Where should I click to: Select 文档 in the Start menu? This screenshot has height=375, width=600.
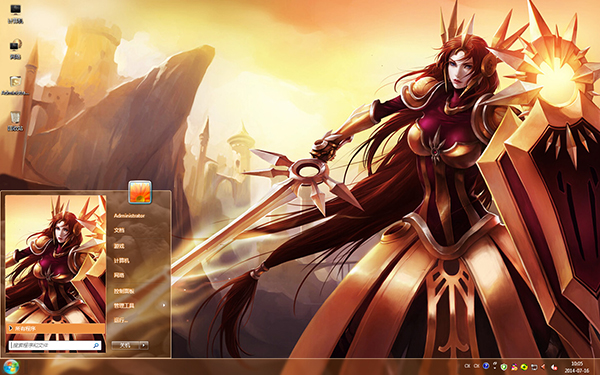(119, 230)
